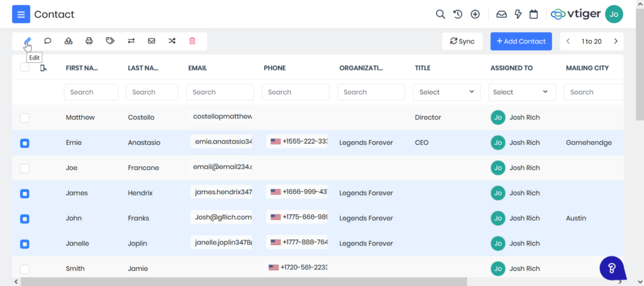Click the Add Contact button
This screenshot has height=286, width=644.
[521, 42]
